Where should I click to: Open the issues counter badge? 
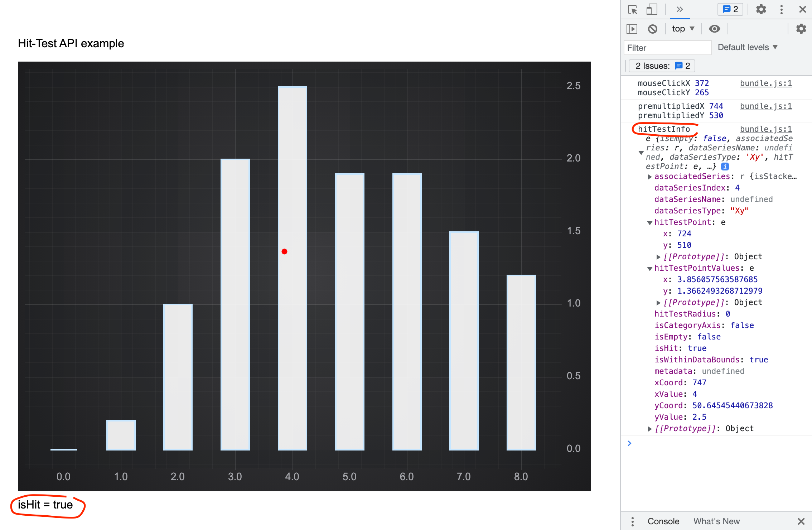730,9
